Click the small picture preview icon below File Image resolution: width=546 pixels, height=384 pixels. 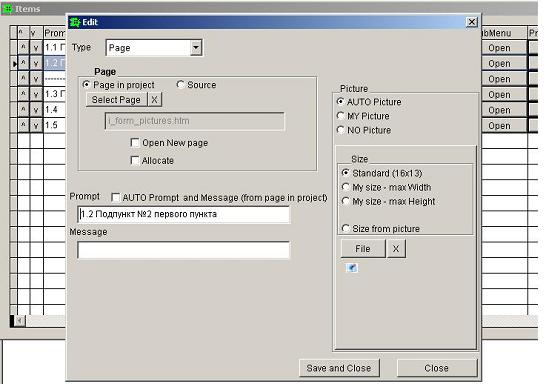click(352, 268)
